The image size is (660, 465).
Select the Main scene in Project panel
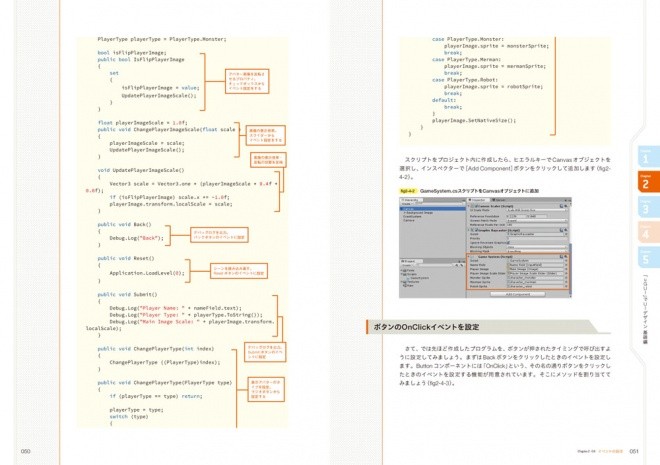pyautogui.click(x=407, y=285)
